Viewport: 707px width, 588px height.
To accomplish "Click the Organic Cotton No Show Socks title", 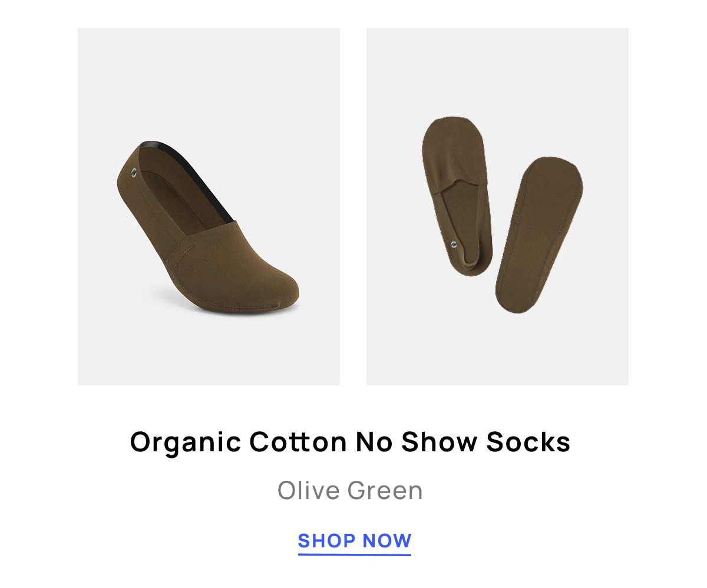I will click(x=350, y=442).
